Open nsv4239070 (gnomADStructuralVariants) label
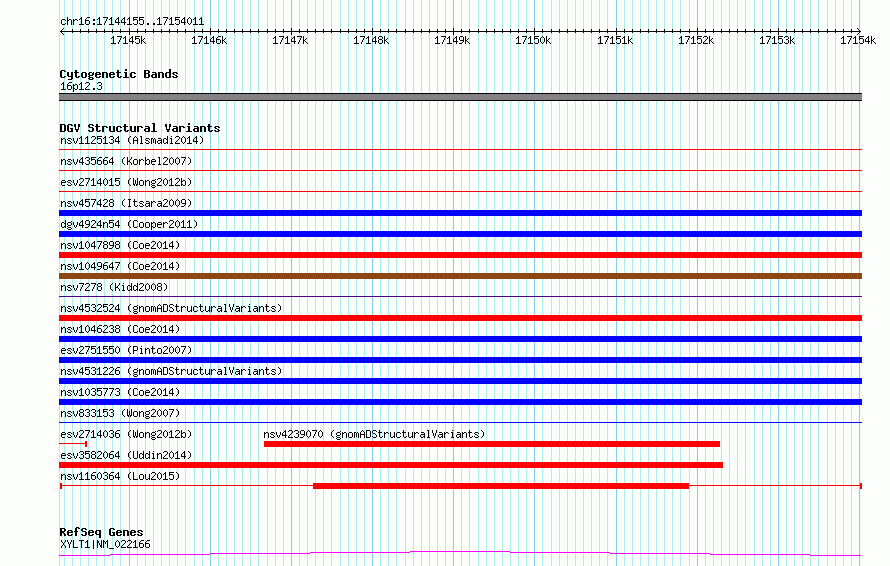The width and height of the screenshot is (890, 566). (x=374, y=434)
